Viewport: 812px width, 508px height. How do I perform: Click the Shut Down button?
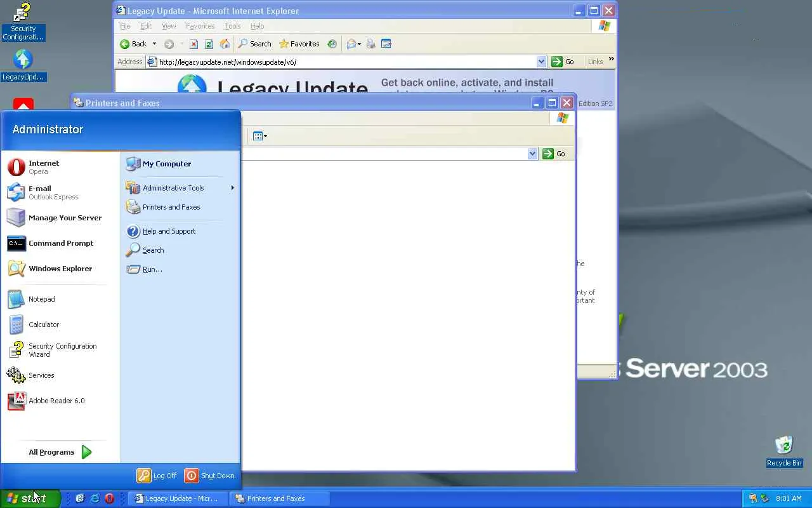[210, 476]
